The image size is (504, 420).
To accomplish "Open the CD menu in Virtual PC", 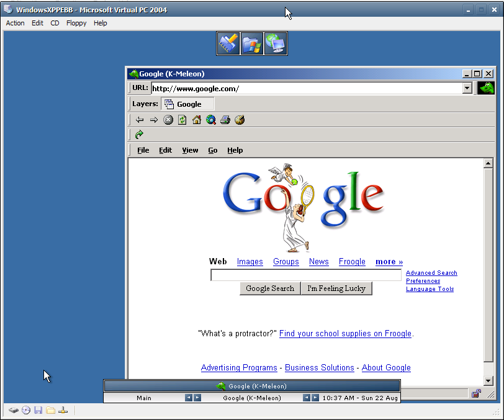I will click(55, 23).
